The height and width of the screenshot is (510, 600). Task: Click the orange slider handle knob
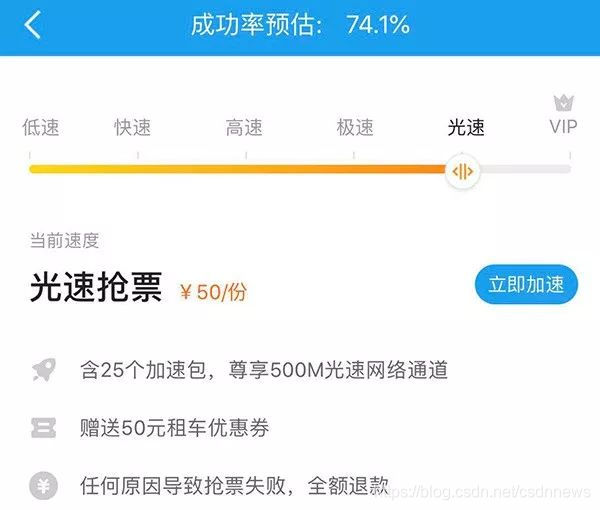click(463, 171)
